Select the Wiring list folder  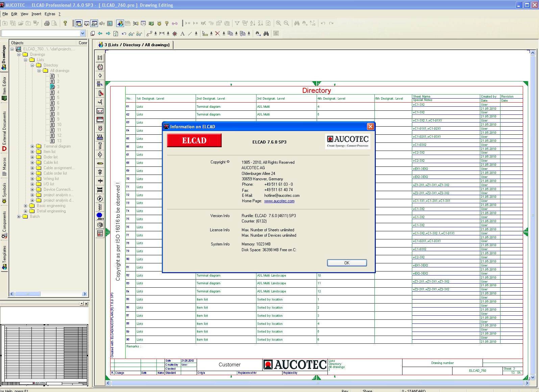tap(51, 179)
